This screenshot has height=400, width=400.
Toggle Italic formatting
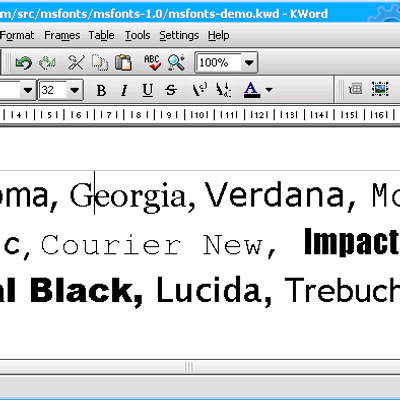click(124, 90)
